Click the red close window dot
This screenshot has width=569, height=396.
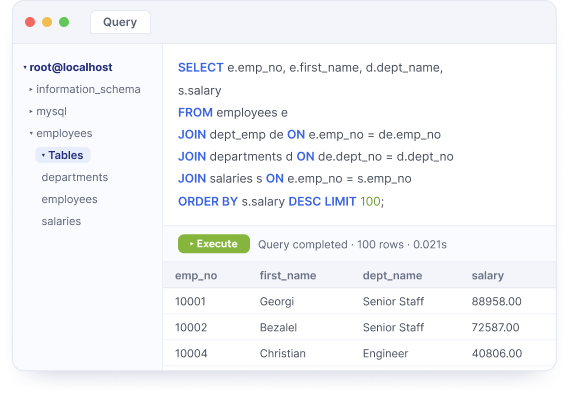click(x=30, y=22)
